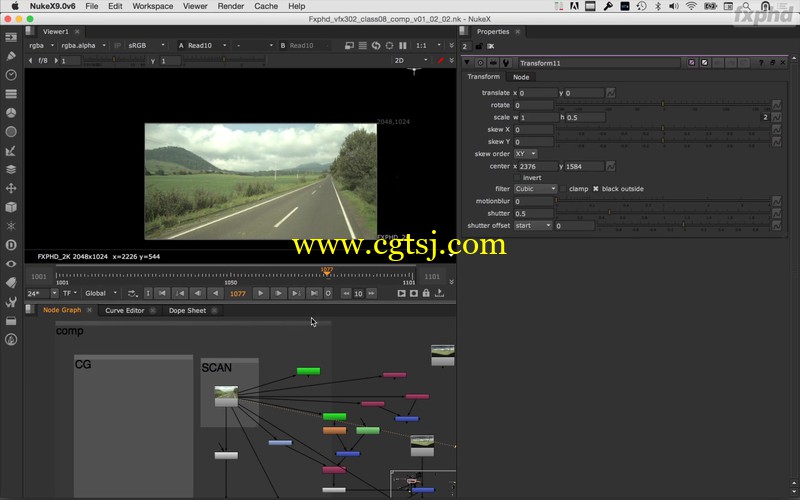Open Transform11 help question mark
The width and height of the screenshot is (800, 500).
point(761,63)
